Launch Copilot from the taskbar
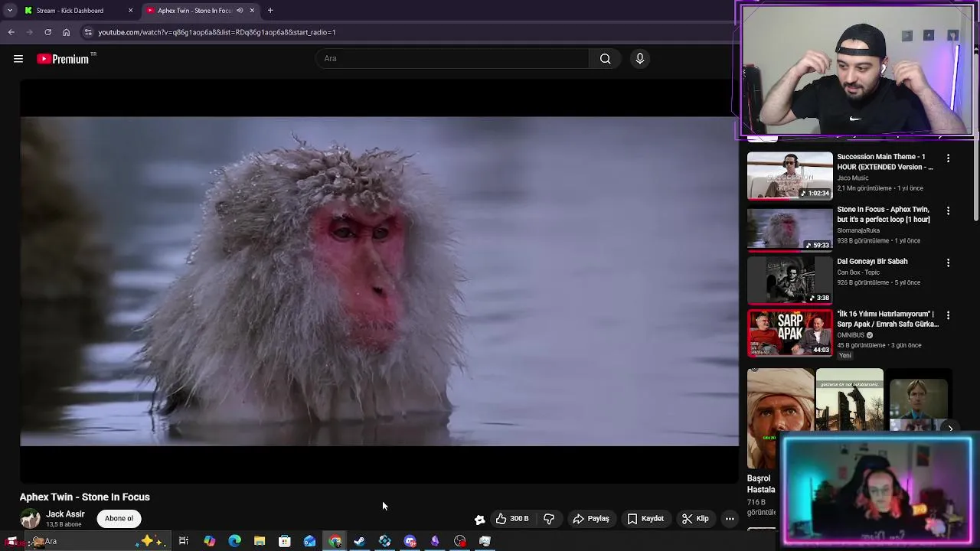 point(209,541)
